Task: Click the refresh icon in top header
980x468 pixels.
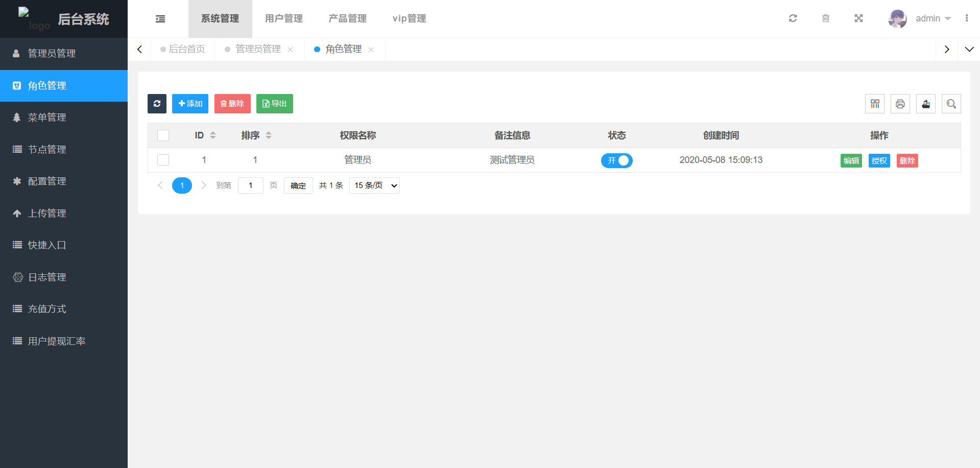Action: pyautogui.click(x=793, y=18)
